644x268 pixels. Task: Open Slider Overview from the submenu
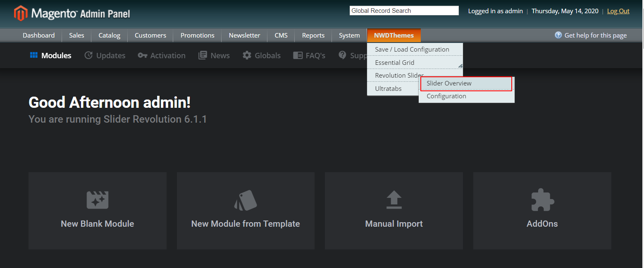pos(466,83)
